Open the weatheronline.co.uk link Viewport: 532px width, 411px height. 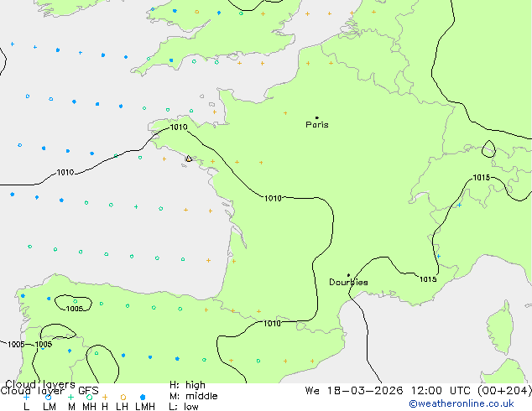462,403
